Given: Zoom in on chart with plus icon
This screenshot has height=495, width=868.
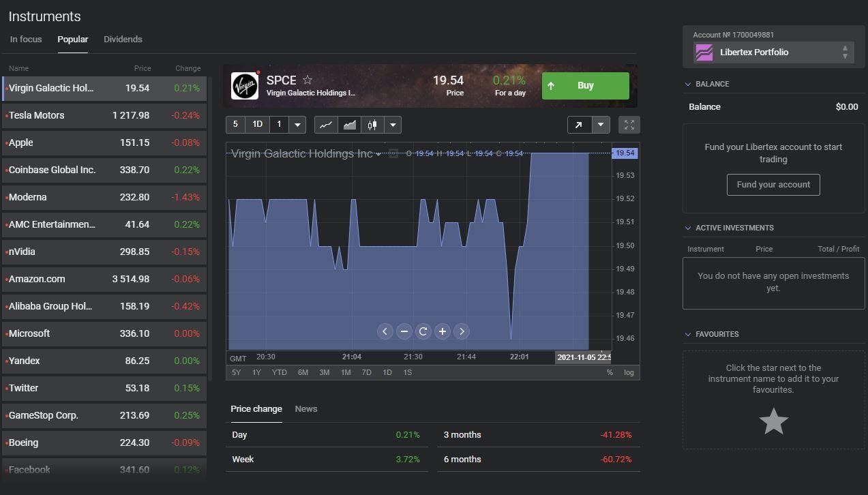Looking at the screenshot, I should pyautogui.click(x=443, y=331).
